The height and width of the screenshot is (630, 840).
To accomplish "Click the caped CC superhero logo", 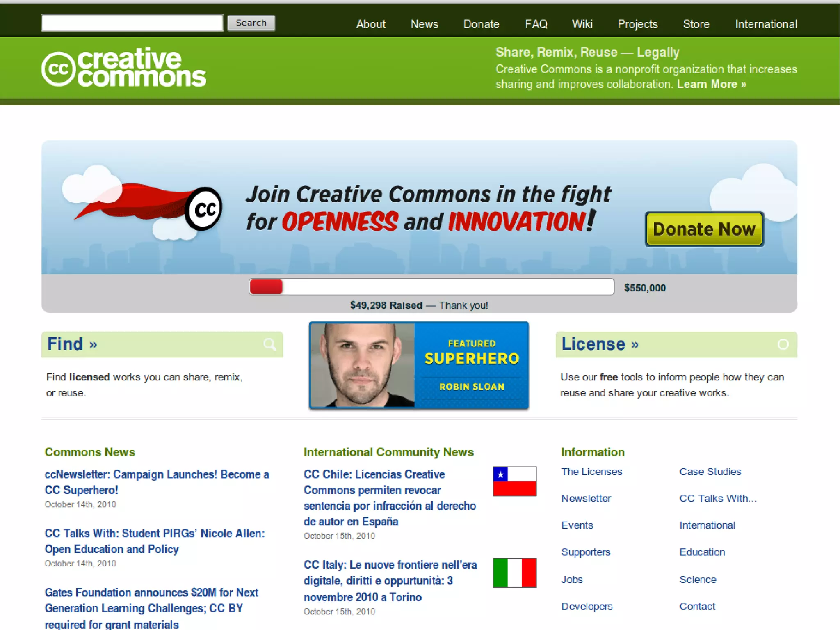I will click(x=203, y=209).
